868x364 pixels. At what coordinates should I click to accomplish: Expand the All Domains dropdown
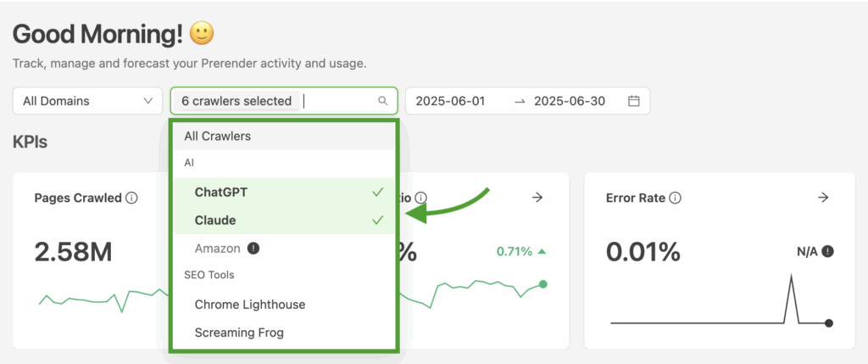[x=87, y=101]
